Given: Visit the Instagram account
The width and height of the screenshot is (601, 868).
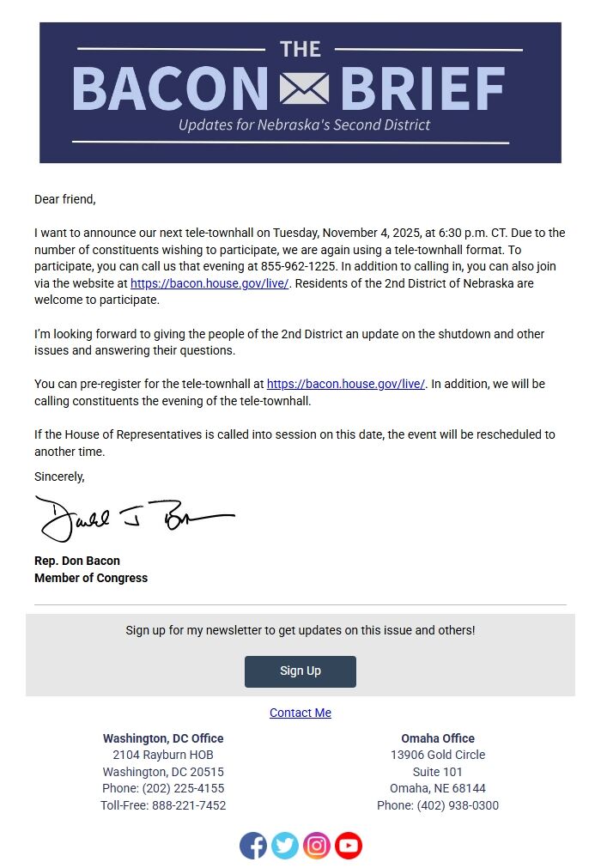Looking at the screenshot, I should point(317,845).
